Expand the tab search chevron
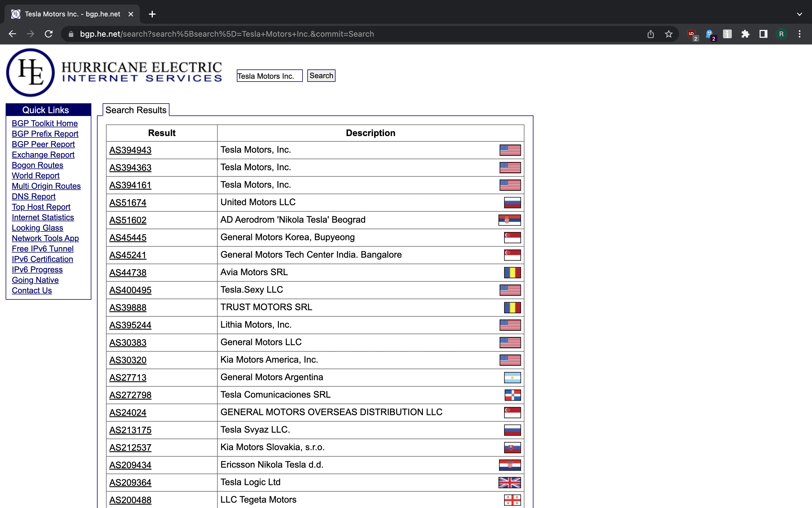The image size is (812, 508). tap(800, 14)
